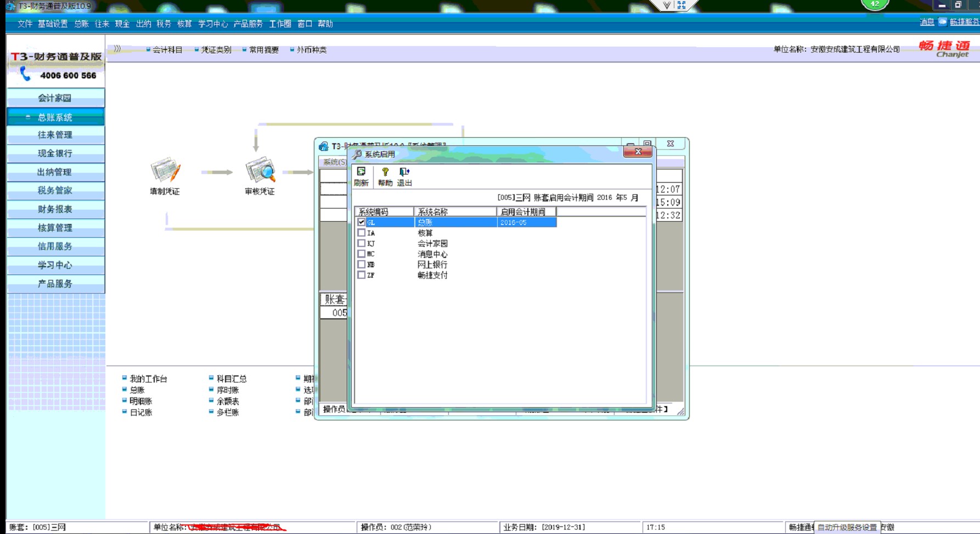
Task: Check the IA 核算 checkbox
Action: tap(362, 233)
